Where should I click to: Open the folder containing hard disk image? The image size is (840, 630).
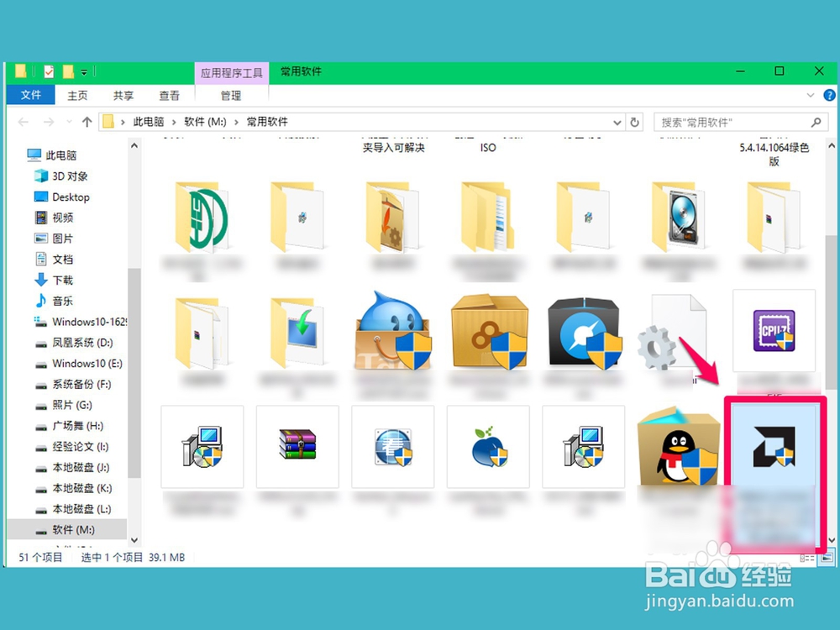[x=678, y=217]
